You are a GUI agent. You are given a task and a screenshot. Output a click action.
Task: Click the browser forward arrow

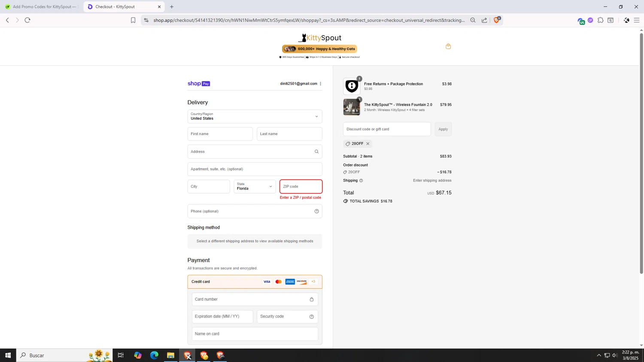(17, 20)
